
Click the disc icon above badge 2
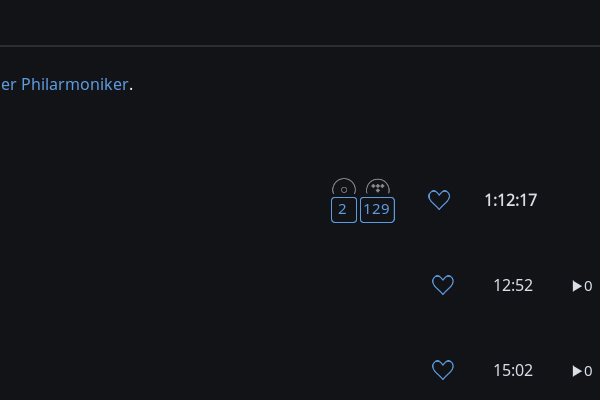point(343,187)
